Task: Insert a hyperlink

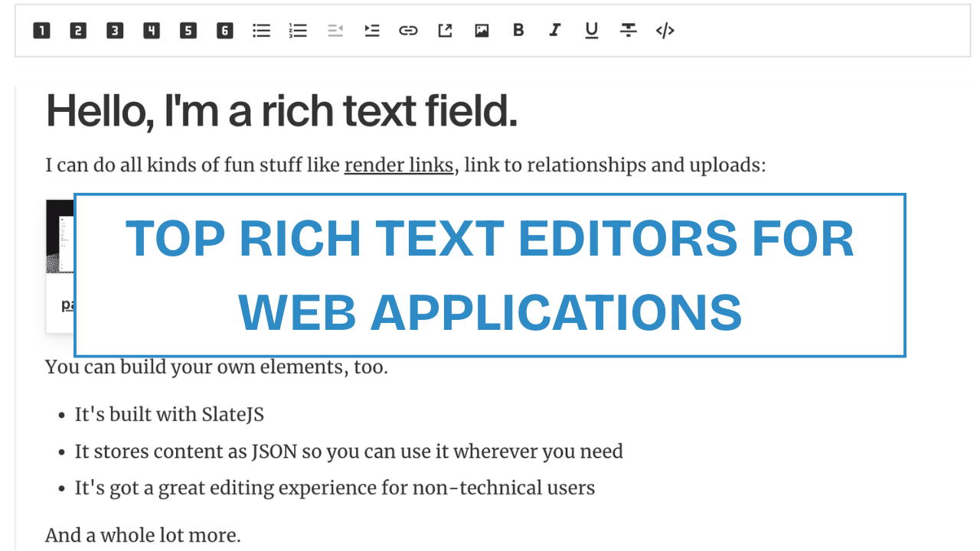Action: pos(408,31)
